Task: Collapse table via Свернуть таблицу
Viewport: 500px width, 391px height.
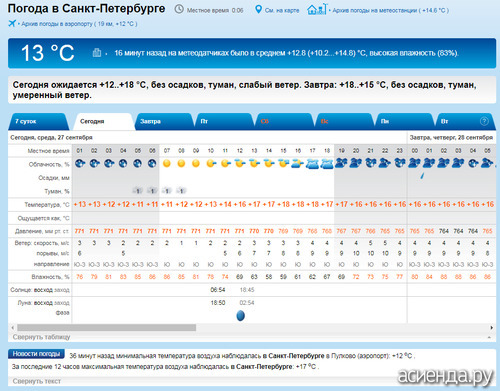Action: coord(41,337)
